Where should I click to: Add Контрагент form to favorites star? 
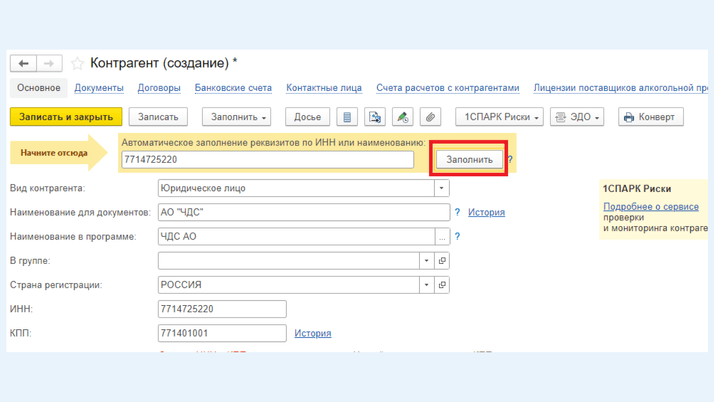tap(77, 64)
